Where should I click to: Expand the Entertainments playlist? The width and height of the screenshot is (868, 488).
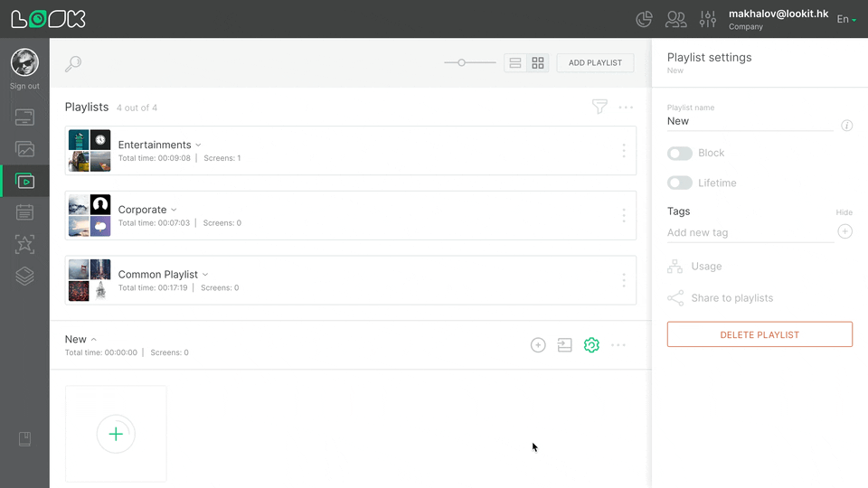[x=198, y=145]
